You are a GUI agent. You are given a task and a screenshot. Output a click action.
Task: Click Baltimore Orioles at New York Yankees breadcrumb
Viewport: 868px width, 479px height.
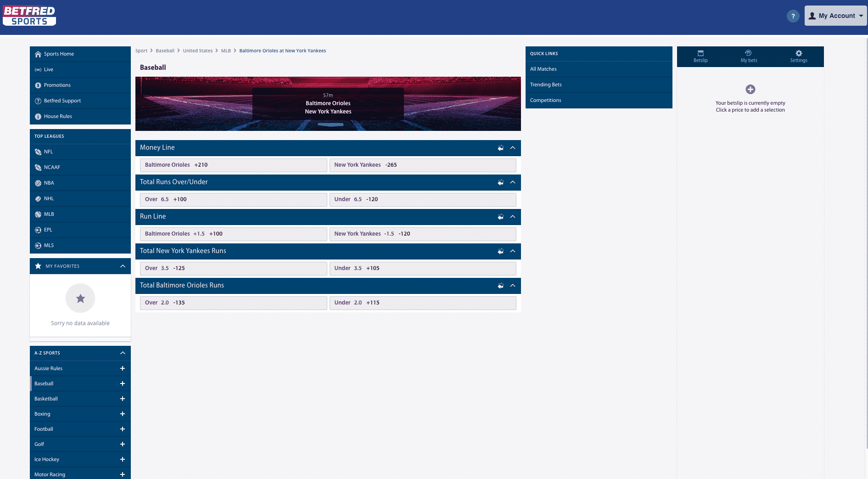tap(282, 51)
